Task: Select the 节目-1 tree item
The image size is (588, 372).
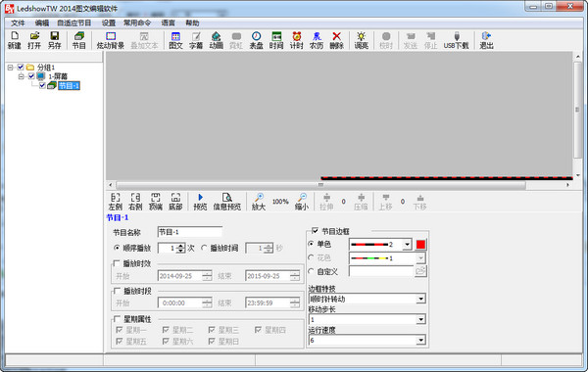Action: point(69,86)
